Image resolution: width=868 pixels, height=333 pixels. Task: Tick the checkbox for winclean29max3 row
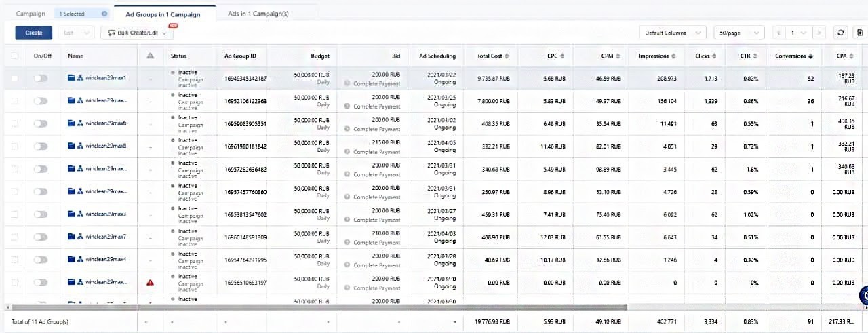[x=15, y=214]
